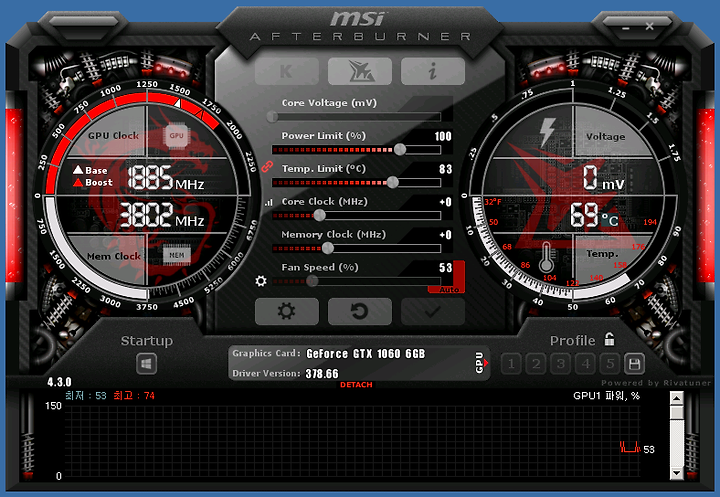Apply settings with the checkmark button

coord(433,311)
